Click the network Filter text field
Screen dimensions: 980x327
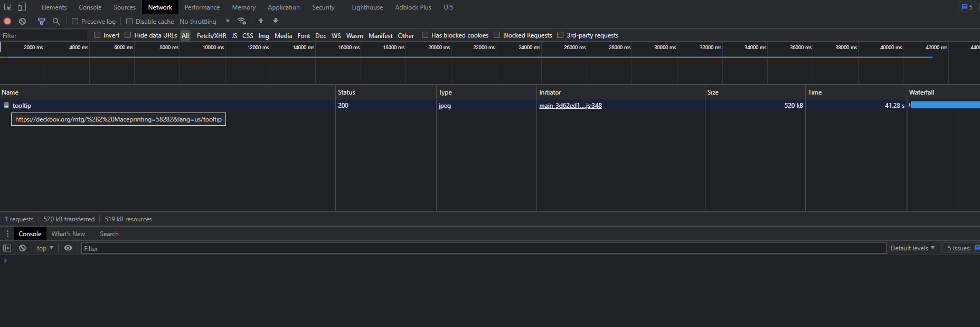[44, 35]
